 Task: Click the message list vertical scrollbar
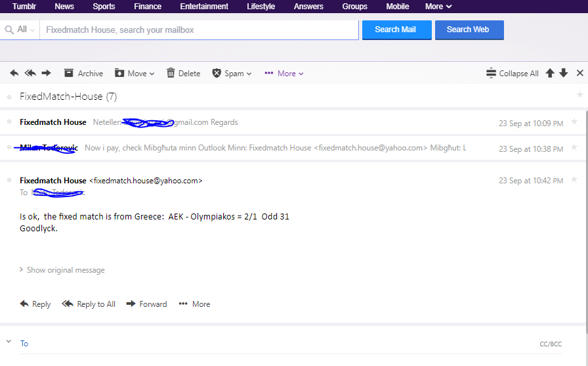click(x=586, y=221)
